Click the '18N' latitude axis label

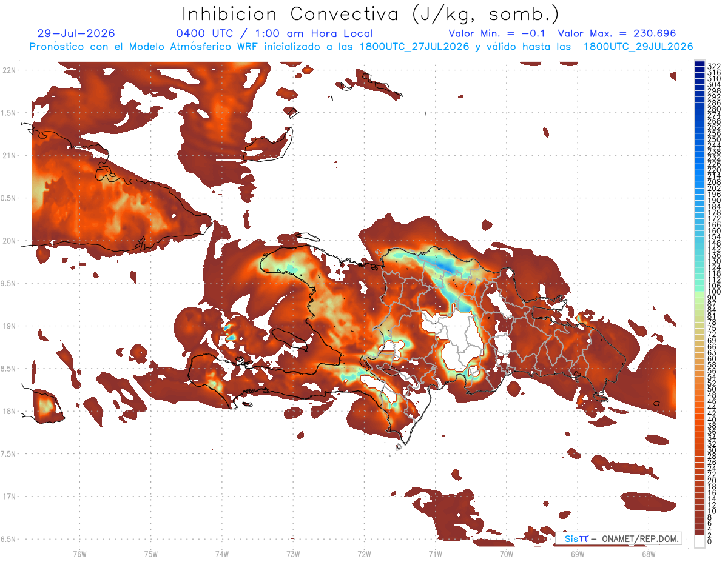tap(8, 411)
